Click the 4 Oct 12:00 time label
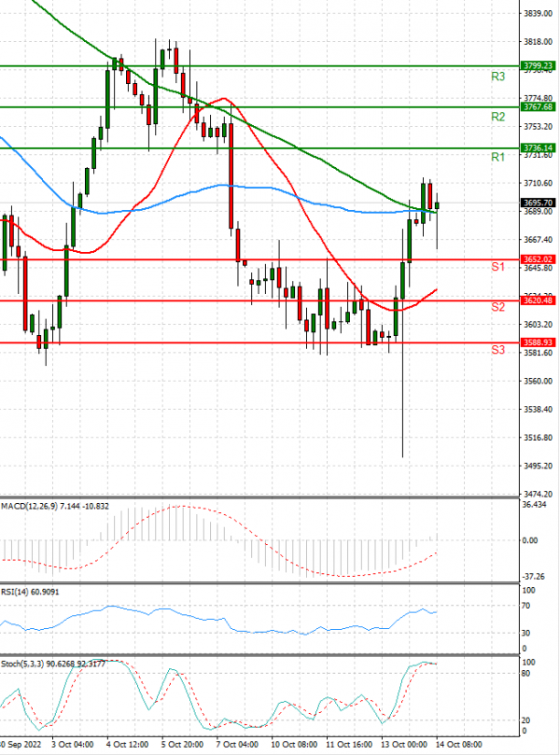560x755 pixels. 128,745
